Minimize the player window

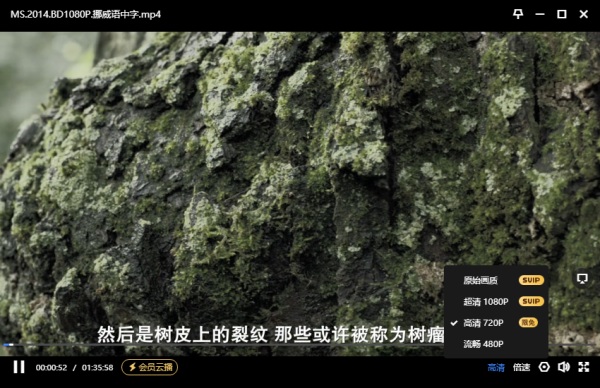pos(540,14)
